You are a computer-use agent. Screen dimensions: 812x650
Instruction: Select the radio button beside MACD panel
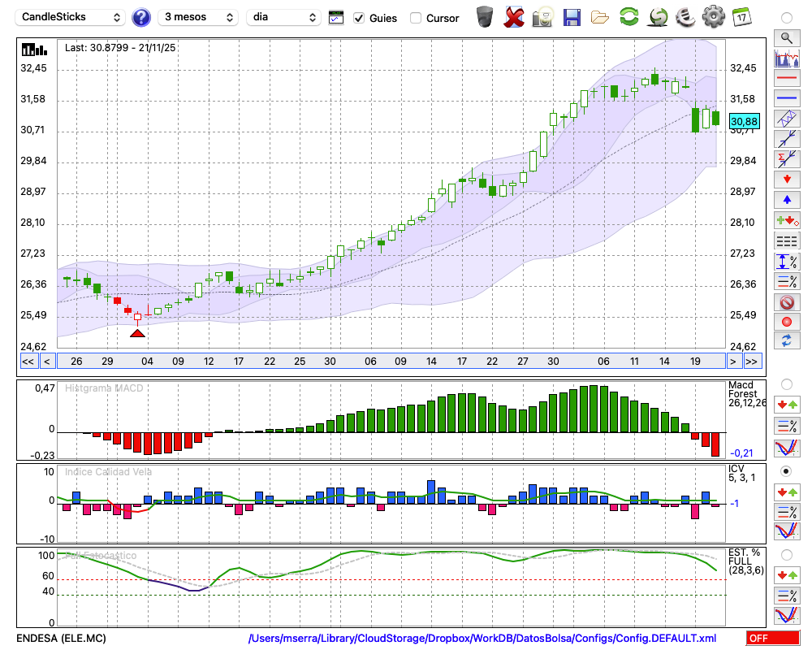(x=786, y=383)
